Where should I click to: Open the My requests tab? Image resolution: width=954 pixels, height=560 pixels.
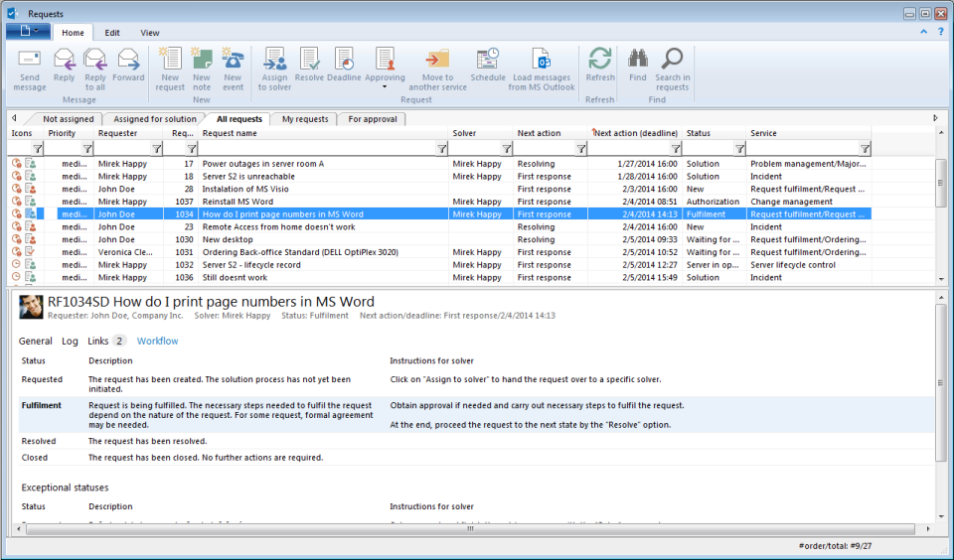pyautogui.click(x=305, y=119)
